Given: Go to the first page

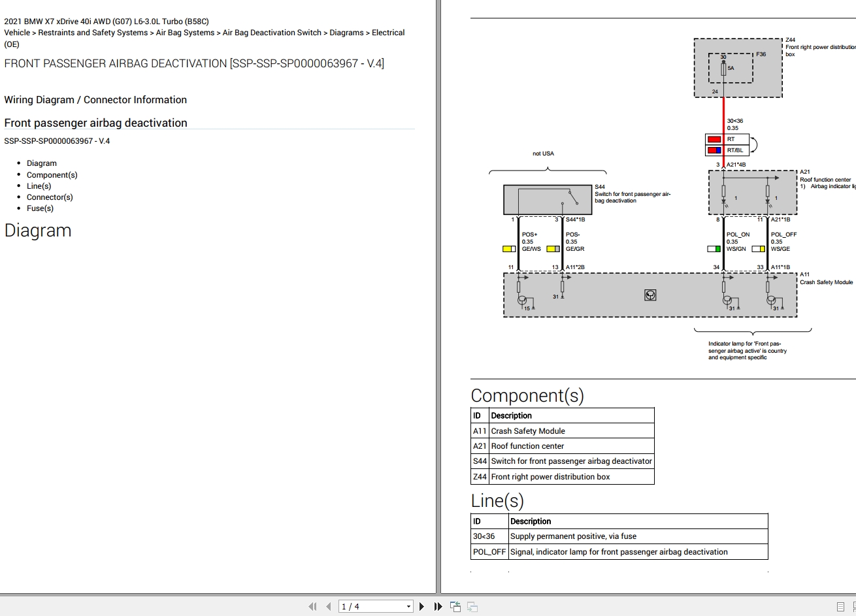Looking at the screenshot, I should 312,606.
